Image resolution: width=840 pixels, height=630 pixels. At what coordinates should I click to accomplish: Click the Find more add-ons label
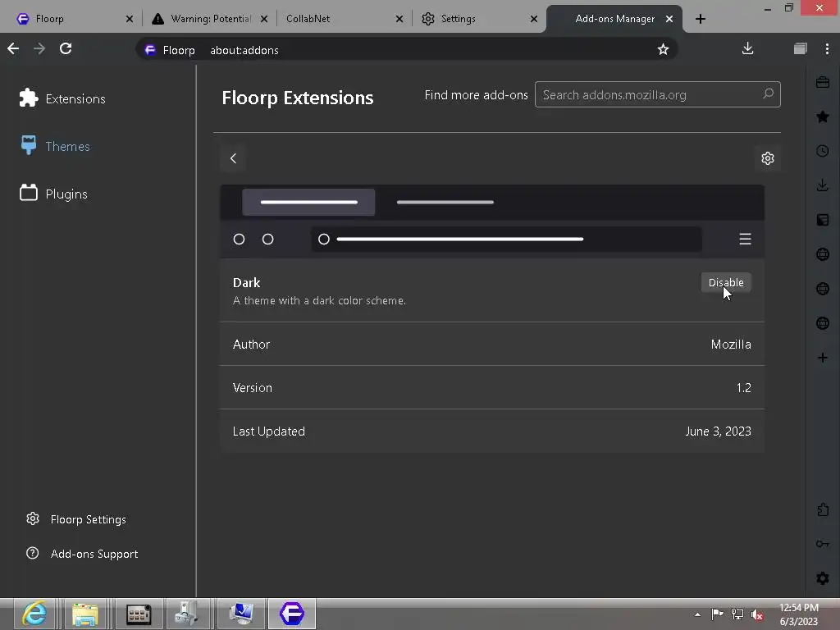click(477, 95)
